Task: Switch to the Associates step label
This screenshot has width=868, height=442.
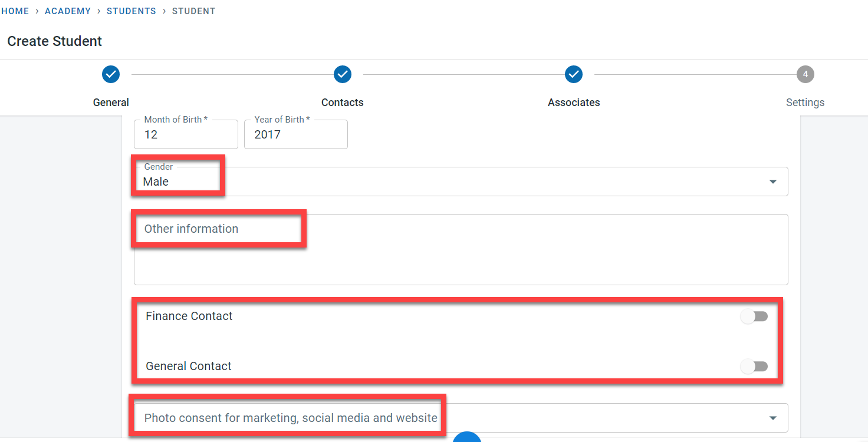Action: (x=574, y=103)
